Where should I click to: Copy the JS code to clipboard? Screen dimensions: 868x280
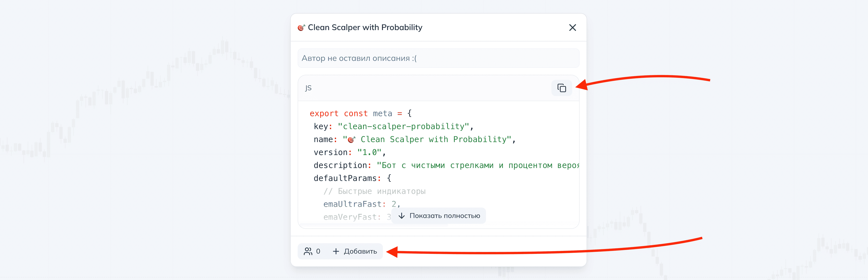[x=561, y=88]
